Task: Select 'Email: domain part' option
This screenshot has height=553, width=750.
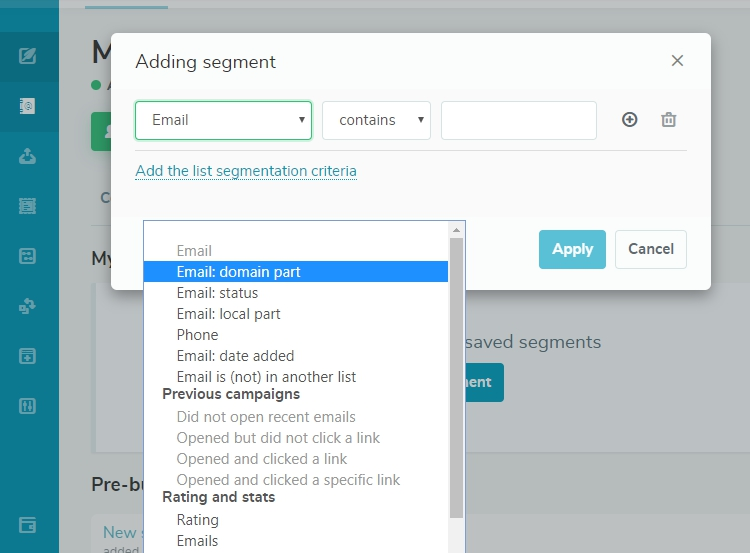Action: pos(238,272)
